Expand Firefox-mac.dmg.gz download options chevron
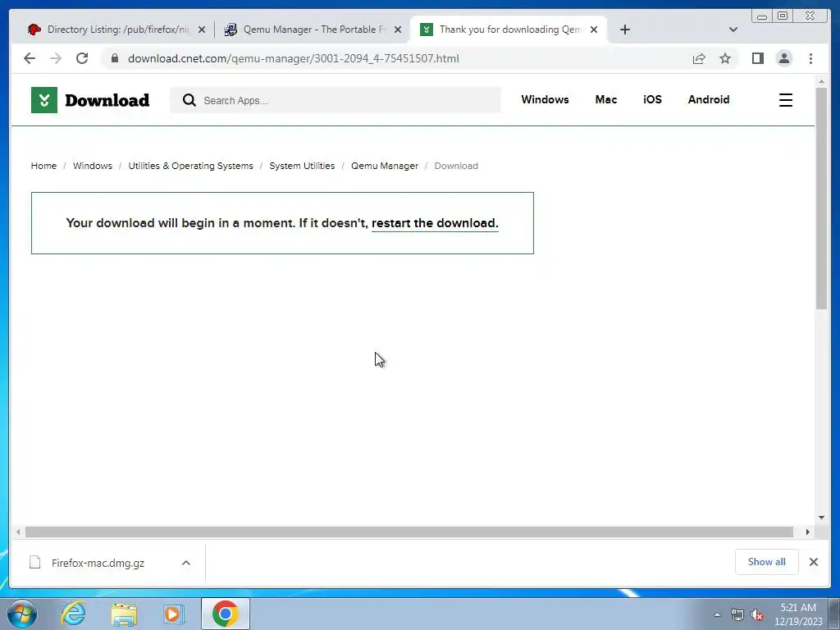The width and height of the screenshot is (840, 630). point(186,563)
